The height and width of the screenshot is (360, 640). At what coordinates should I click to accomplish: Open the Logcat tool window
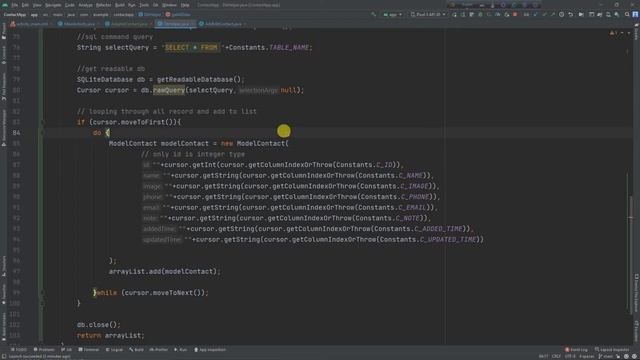(114, 350)
